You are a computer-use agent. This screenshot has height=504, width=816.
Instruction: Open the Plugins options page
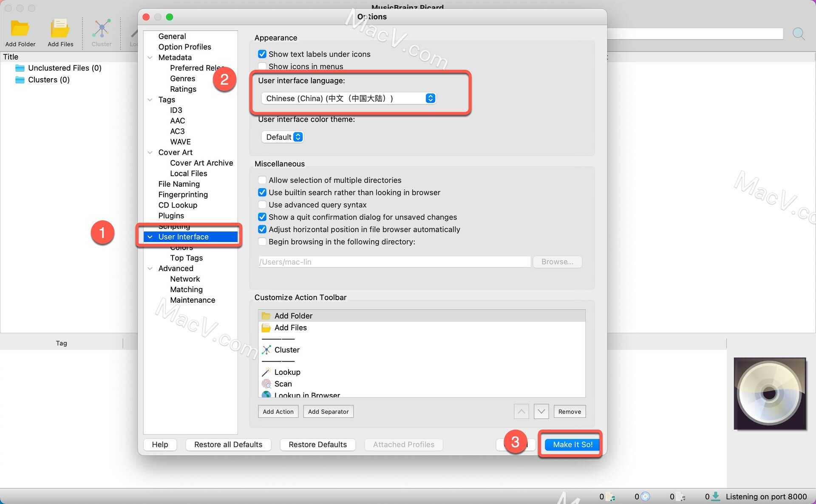point(171,216)
